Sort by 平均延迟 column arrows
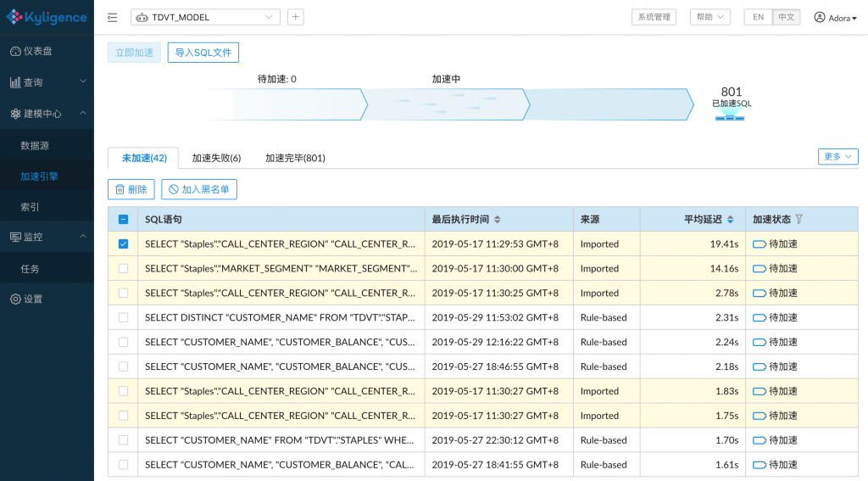 [x=731, y=220]
